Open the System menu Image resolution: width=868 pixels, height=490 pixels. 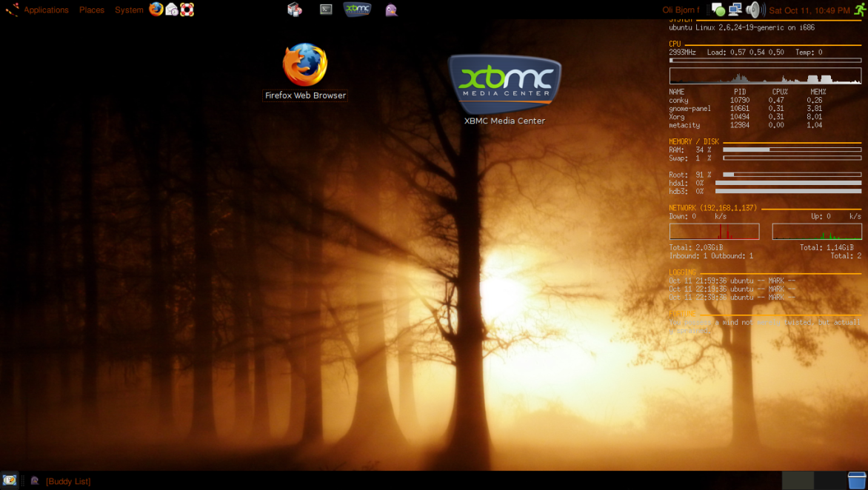coord(129,10)
